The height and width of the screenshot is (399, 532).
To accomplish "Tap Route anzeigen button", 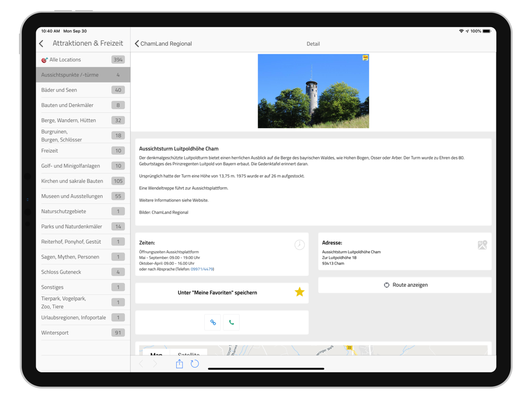I will [405, 285].
